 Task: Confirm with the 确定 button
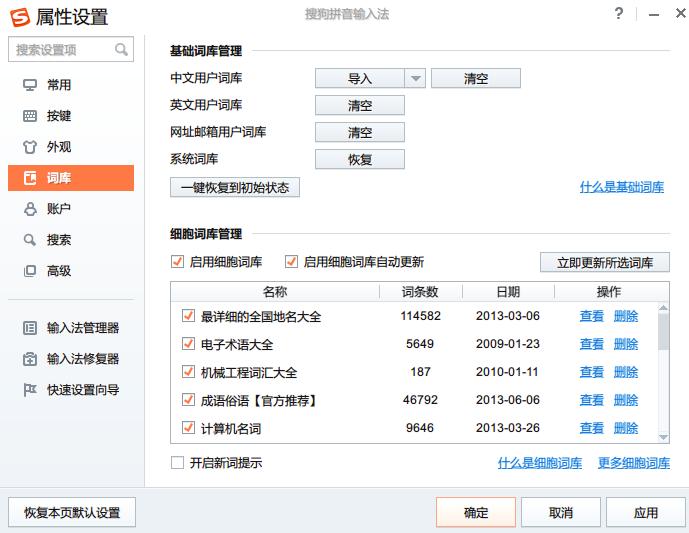(476, 512)
